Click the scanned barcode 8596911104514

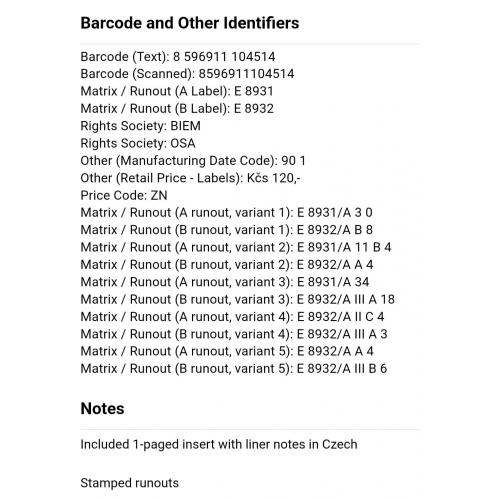(x=246, y=74)
